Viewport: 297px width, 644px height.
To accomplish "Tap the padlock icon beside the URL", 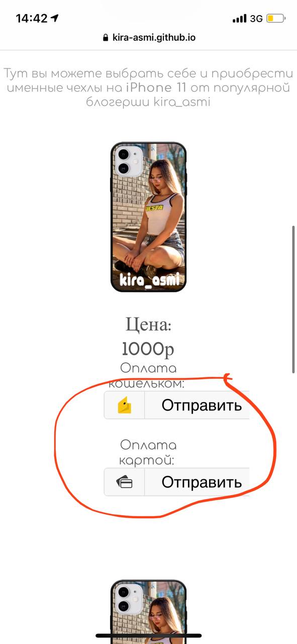I will coord(106,37).
